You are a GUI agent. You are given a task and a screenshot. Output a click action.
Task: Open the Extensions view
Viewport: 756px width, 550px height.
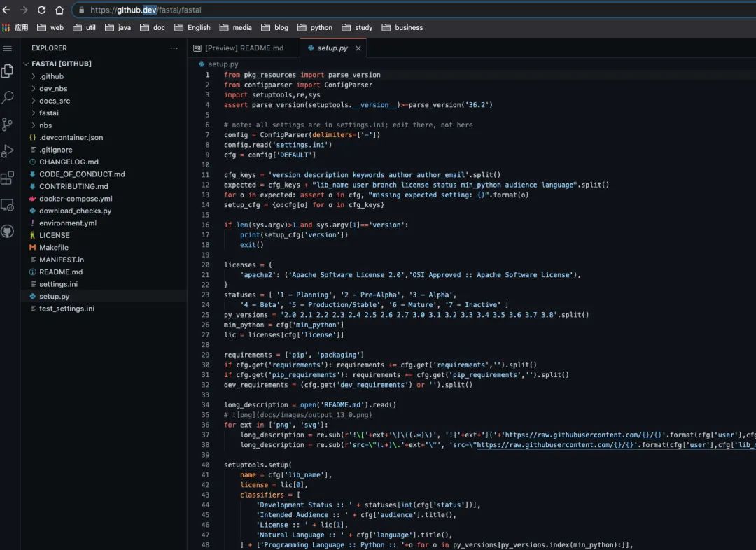click(x=8, y=178)
